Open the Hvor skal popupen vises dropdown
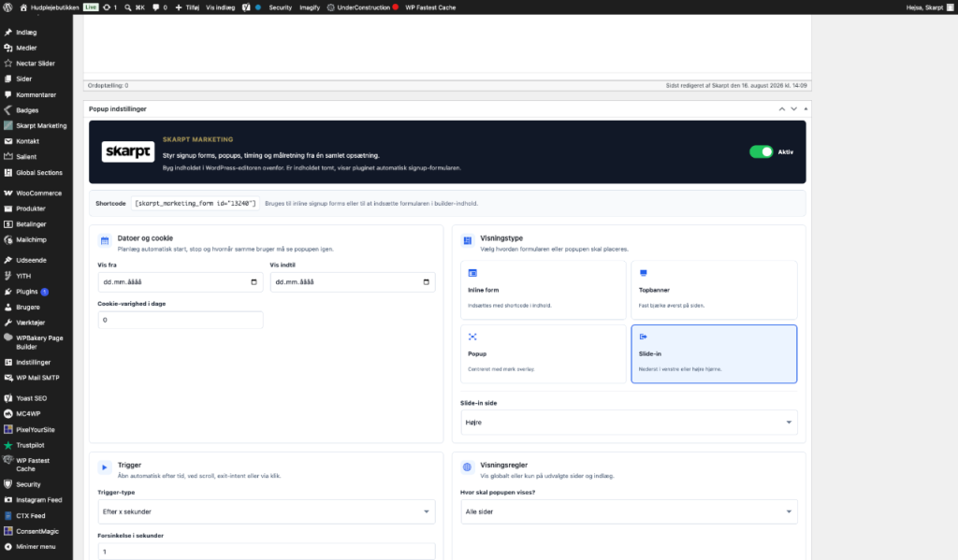 [629, 511]
